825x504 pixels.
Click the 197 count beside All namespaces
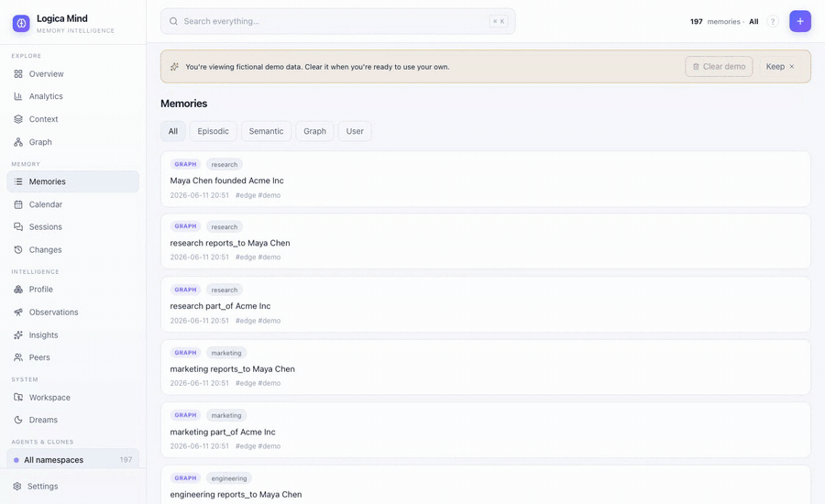(x=126, y=460)
